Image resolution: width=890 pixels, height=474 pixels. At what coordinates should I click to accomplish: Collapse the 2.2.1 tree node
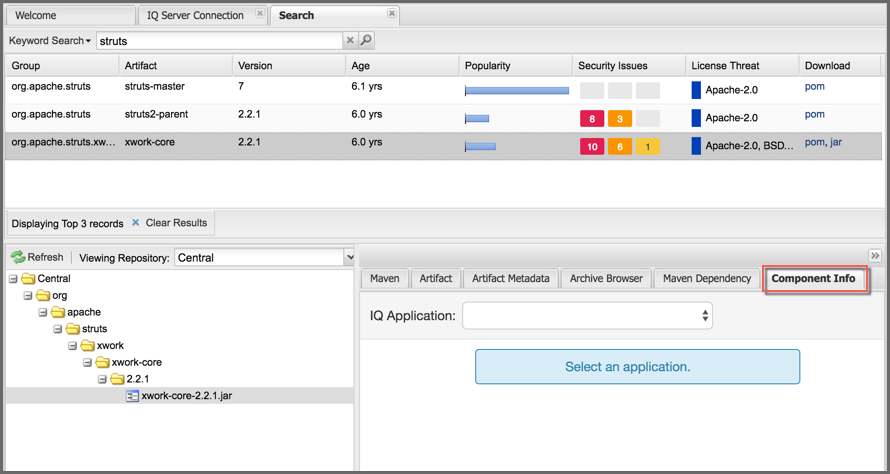(x=102, y=379)
